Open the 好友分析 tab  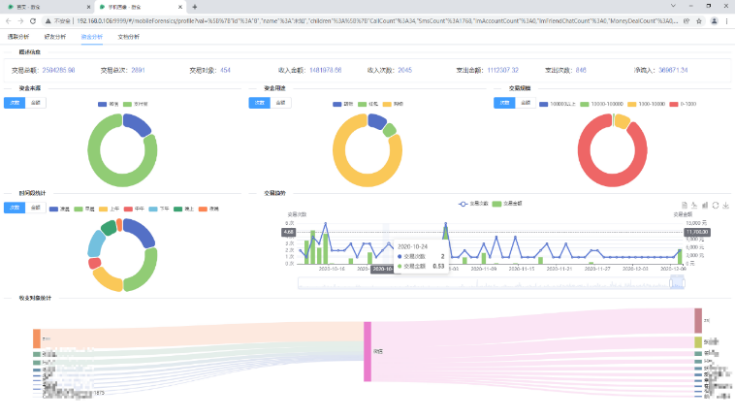point(55,37)
